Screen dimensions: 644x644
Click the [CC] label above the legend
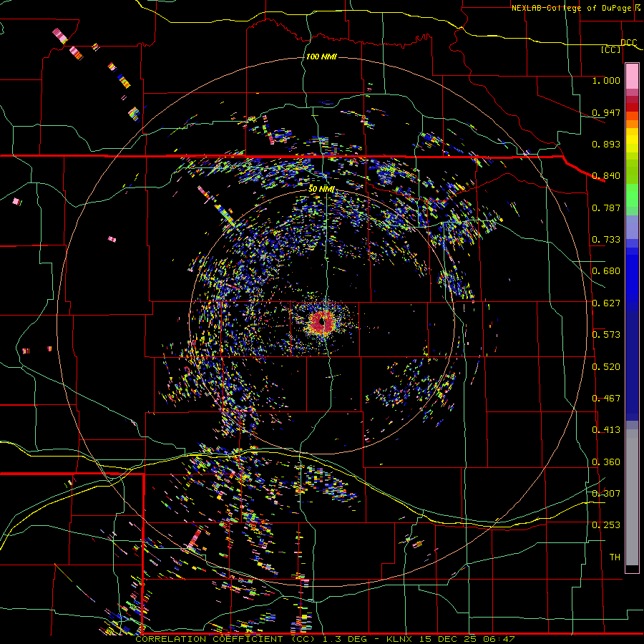click(x=611, y=49)
